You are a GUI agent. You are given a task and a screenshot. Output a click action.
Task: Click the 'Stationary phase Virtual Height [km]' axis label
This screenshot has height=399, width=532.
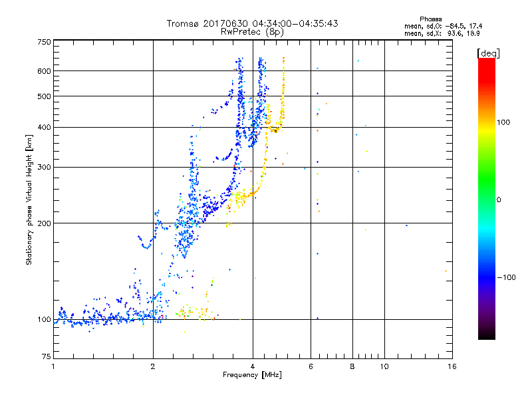coord(29,199)
